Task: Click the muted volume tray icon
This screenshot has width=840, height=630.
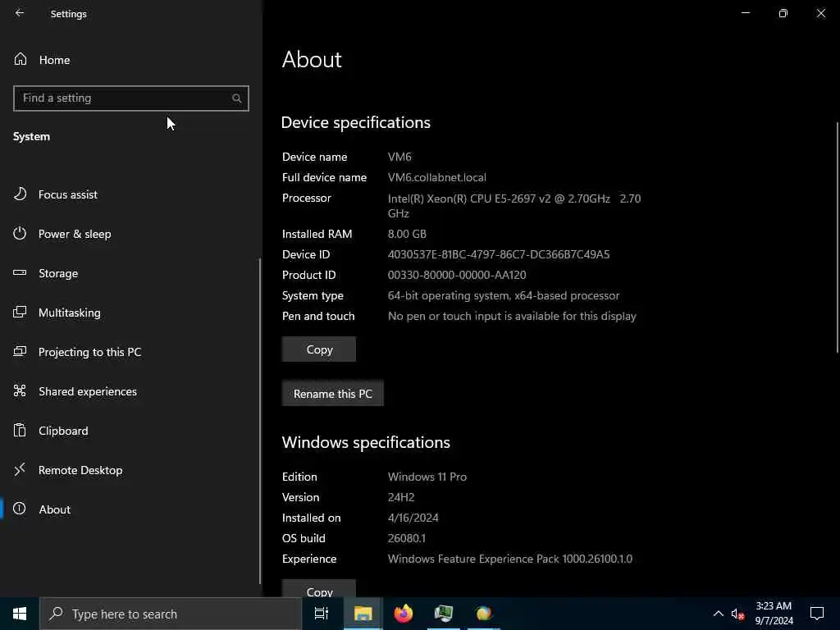Action: [737, 614]
